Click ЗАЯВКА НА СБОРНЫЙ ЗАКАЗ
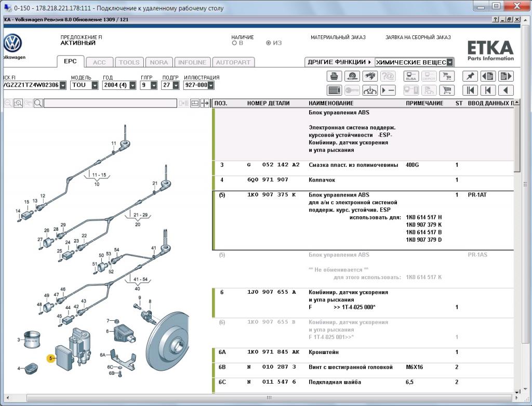Image resolution: width=532 pixels, height=406 pixels. pos(418,37)
